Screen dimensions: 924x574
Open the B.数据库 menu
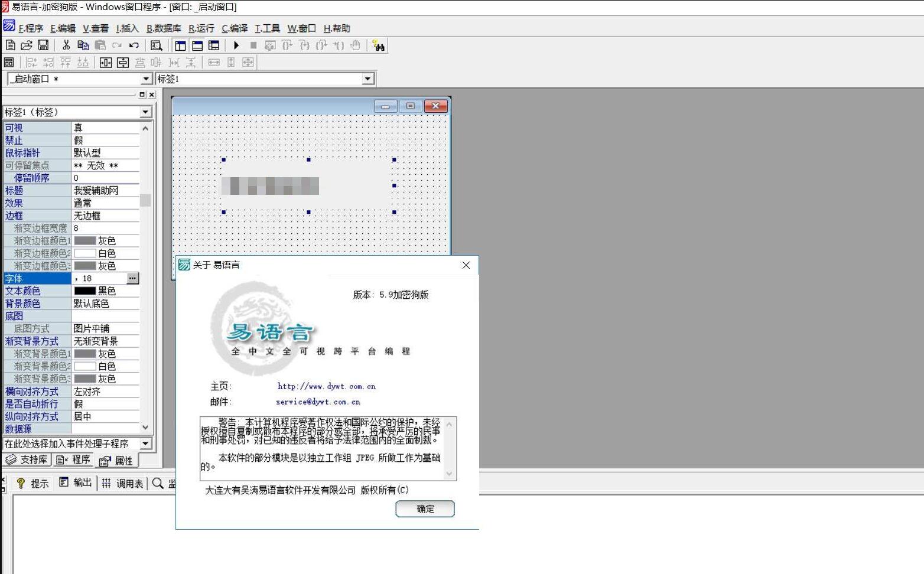[x=164, y=28]
